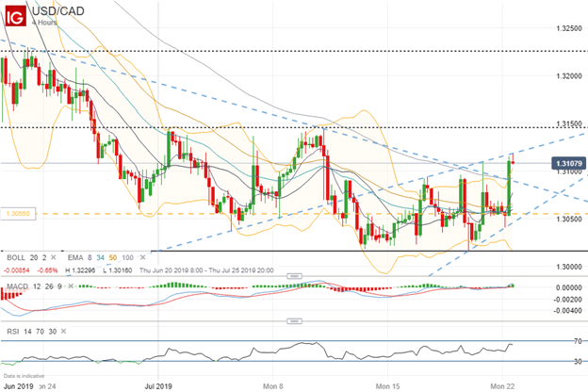Viewport: 588px width, 392px height.
Task: Click the EMA 50 period value
Action: [x=113, y=257]
